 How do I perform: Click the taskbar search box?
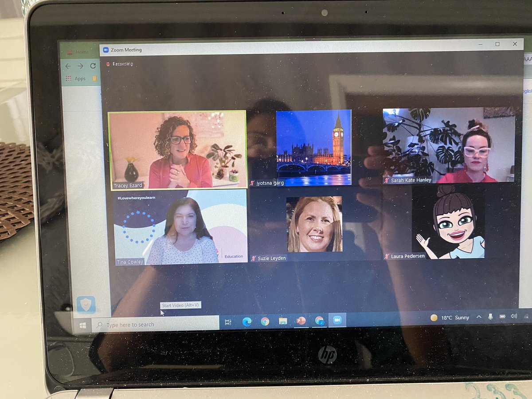click(x=156, y=324)
